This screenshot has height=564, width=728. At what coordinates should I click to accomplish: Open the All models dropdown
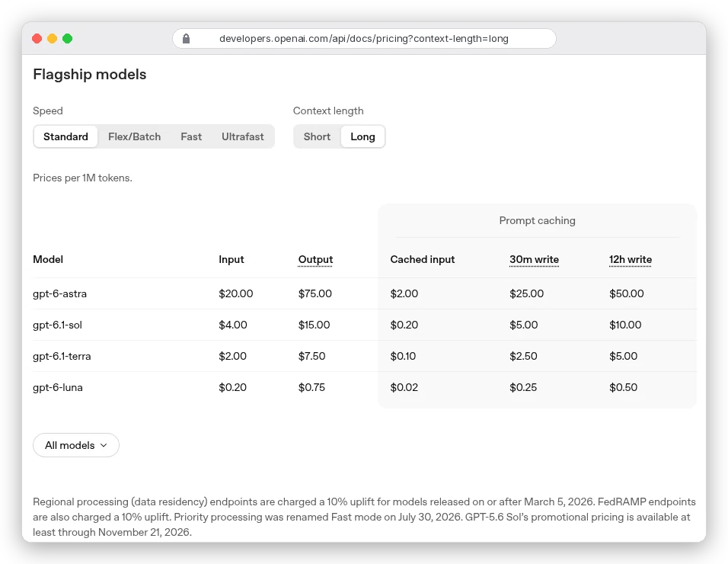(x=76, y=445)
